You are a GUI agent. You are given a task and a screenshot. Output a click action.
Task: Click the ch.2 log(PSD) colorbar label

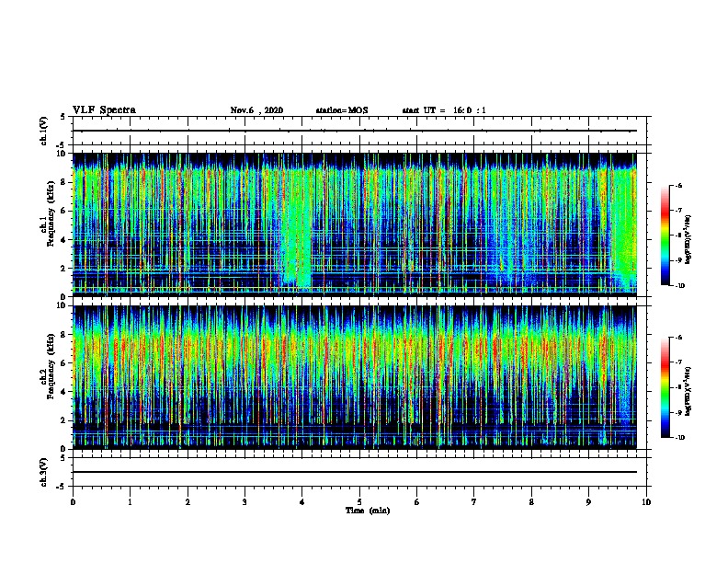pyautogui.click(x=688, y=391)
